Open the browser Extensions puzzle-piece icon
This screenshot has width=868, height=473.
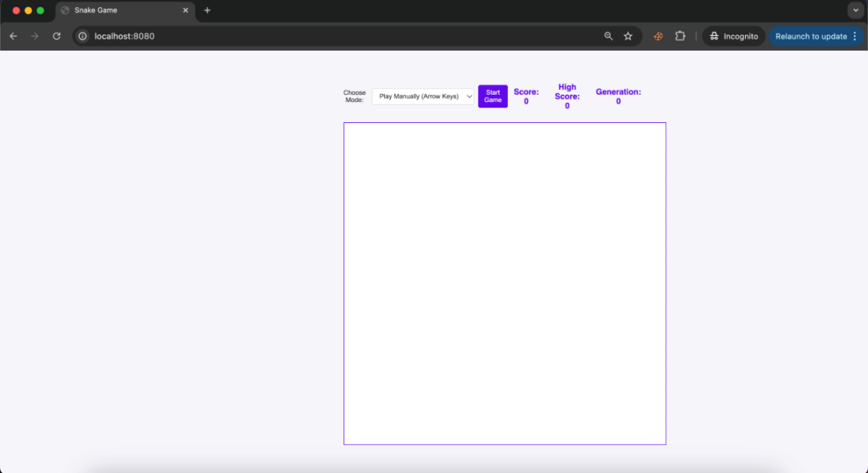[680, 36]
